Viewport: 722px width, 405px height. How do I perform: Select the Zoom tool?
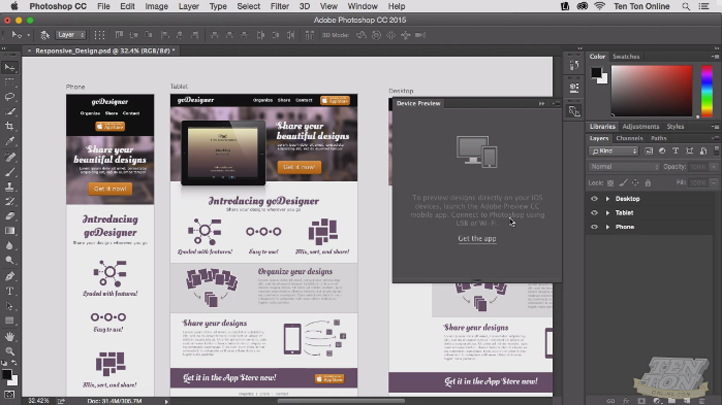click(10, 351)
